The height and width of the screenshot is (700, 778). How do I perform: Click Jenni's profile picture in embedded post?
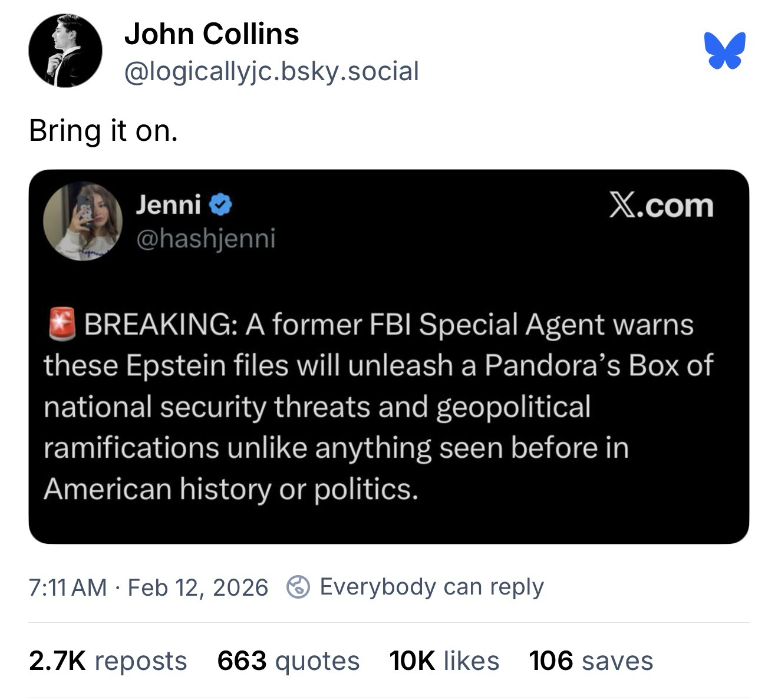pos(83,220)
